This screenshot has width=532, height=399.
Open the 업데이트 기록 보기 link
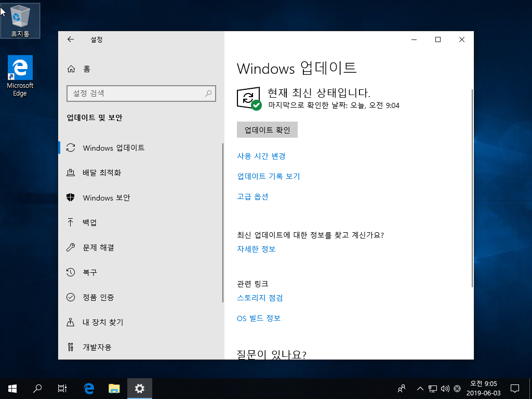pyautogui.click(x=269, y=176)
